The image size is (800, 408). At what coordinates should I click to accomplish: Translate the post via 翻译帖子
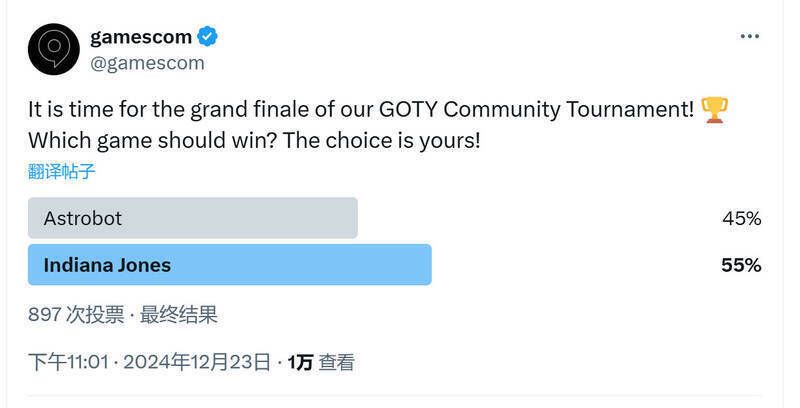pos(61,170)
